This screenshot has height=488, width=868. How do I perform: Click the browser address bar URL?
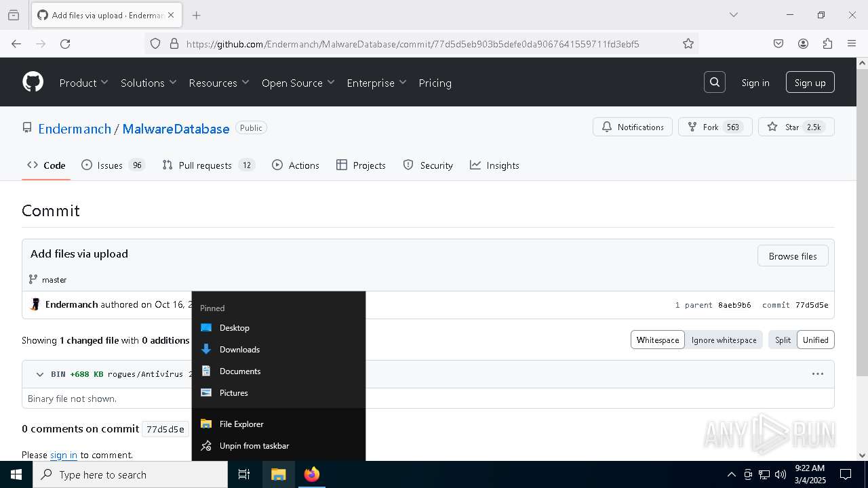click(412, 43)
